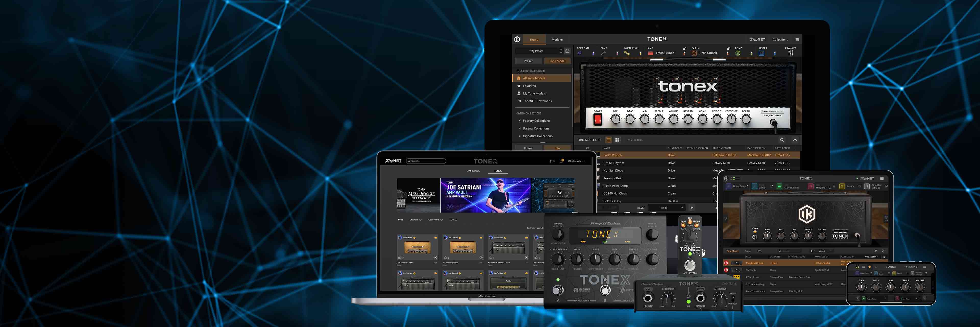Open the Collections tab in desktop header
The height and width of the screenshot is (327, 980).
click(780, 40)
